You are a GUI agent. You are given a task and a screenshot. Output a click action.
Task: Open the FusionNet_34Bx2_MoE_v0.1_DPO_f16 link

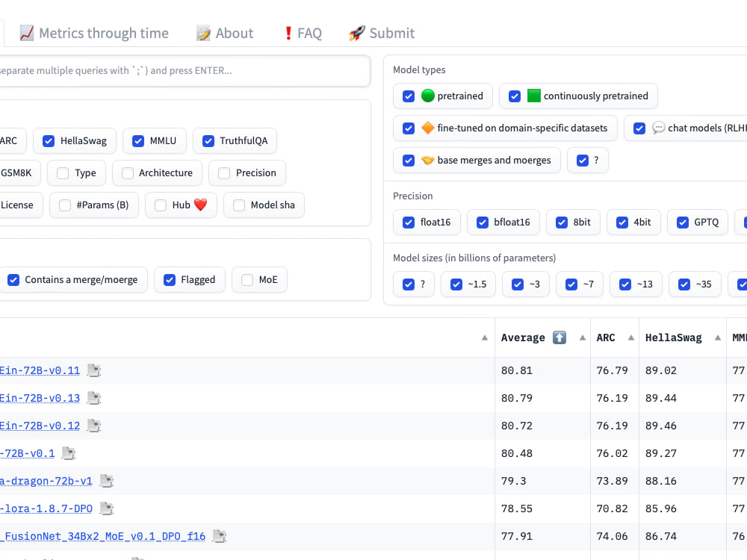coord(103,536)
